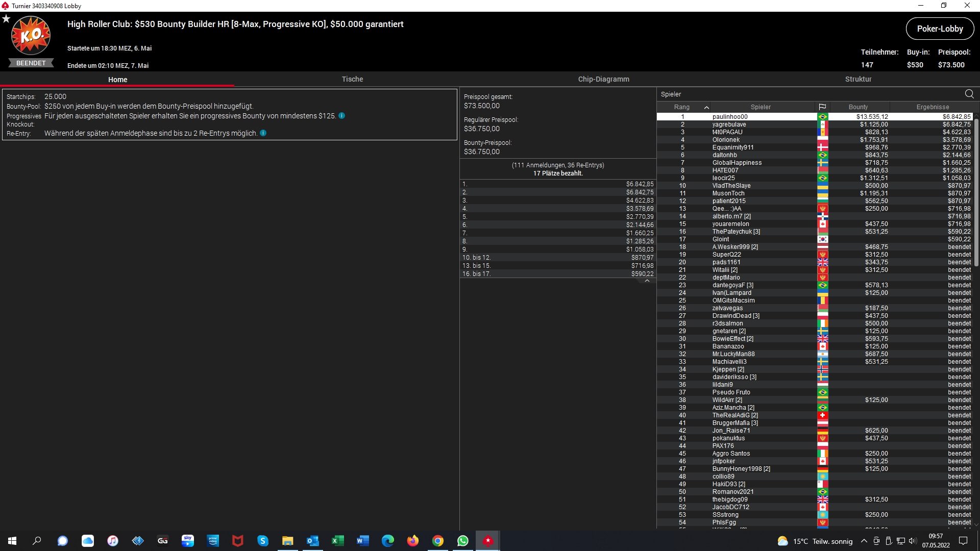Click the player search magnifier icon

(969, 94)
